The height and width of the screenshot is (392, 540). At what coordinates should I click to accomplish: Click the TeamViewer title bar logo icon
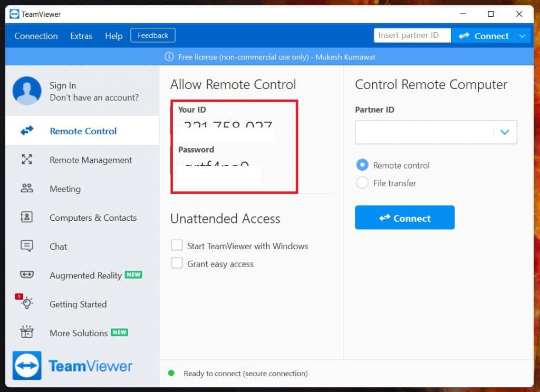point(14,14)
